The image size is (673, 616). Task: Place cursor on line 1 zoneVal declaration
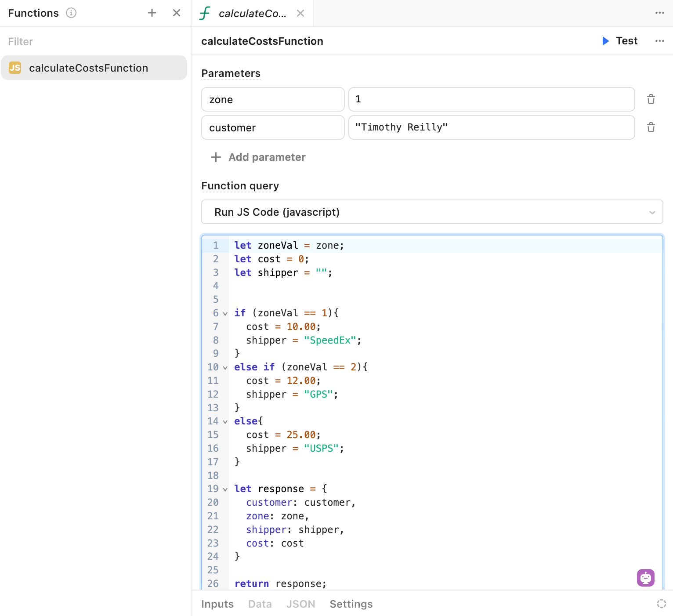289,246
